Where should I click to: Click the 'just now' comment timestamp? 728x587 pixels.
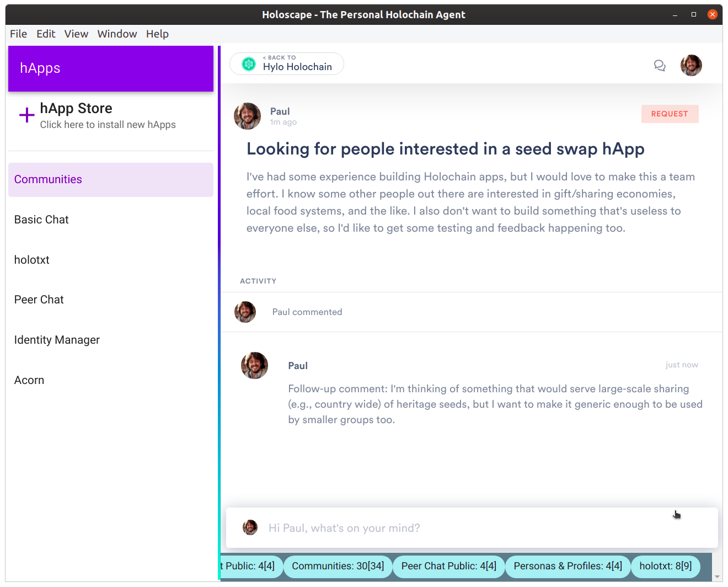pos(682,365)
